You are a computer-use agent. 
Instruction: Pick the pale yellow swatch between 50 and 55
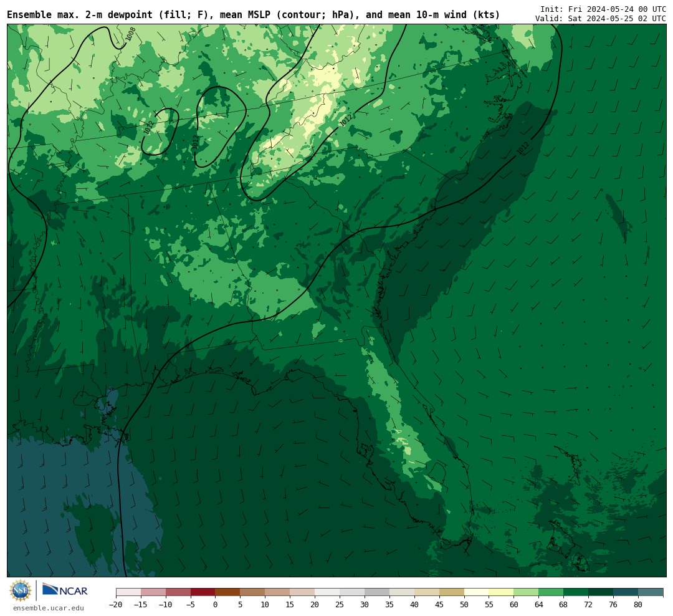(477, 592)
